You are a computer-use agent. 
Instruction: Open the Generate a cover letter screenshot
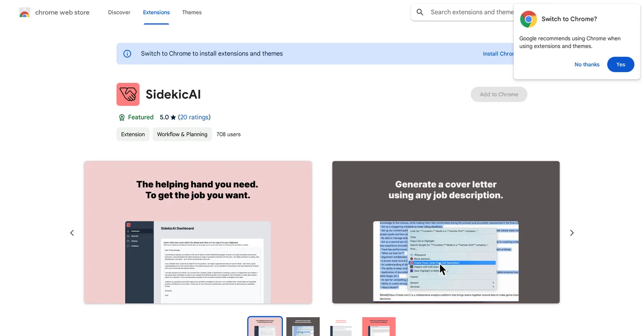(446, 232)
